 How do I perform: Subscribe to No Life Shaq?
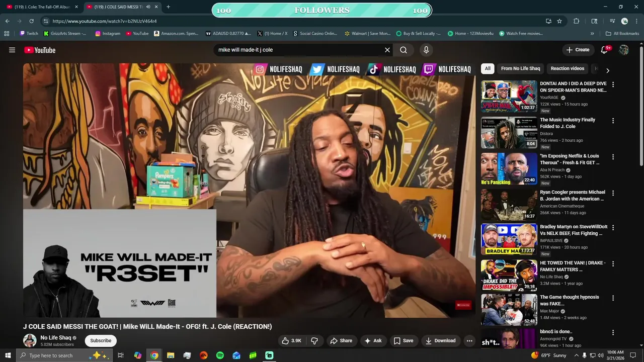[x=101, y=340]
